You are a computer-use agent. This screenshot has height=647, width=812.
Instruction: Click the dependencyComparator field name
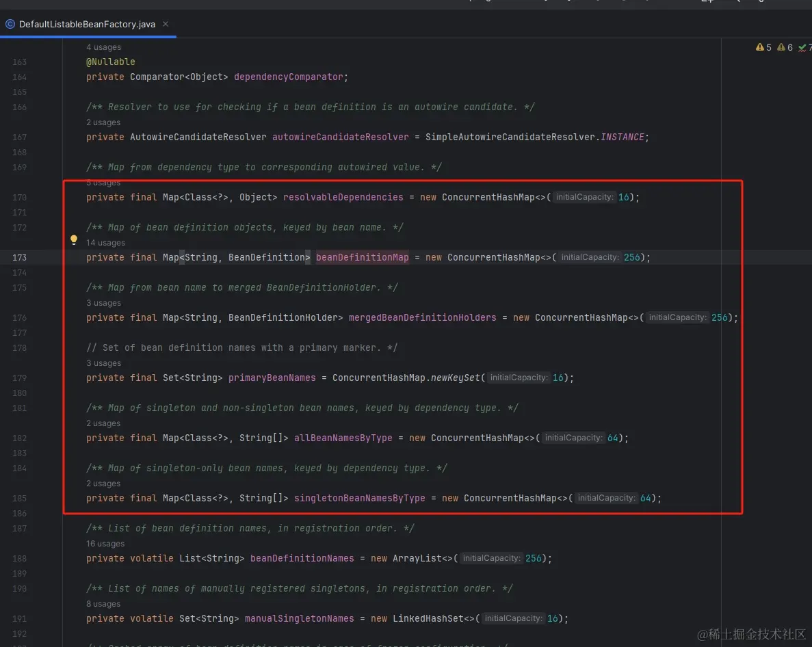pyautogui.click(x=289, y=77)
